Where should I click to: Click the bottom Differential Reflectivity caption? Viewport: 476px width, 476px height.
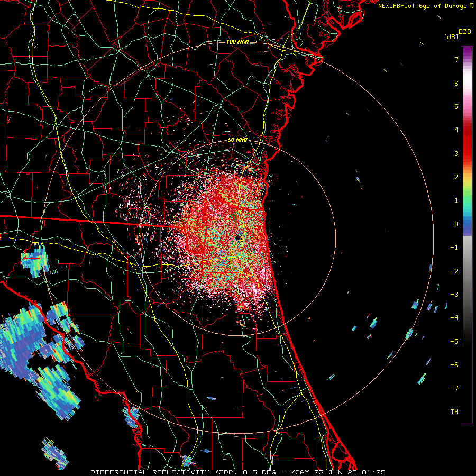click(238, 472)
